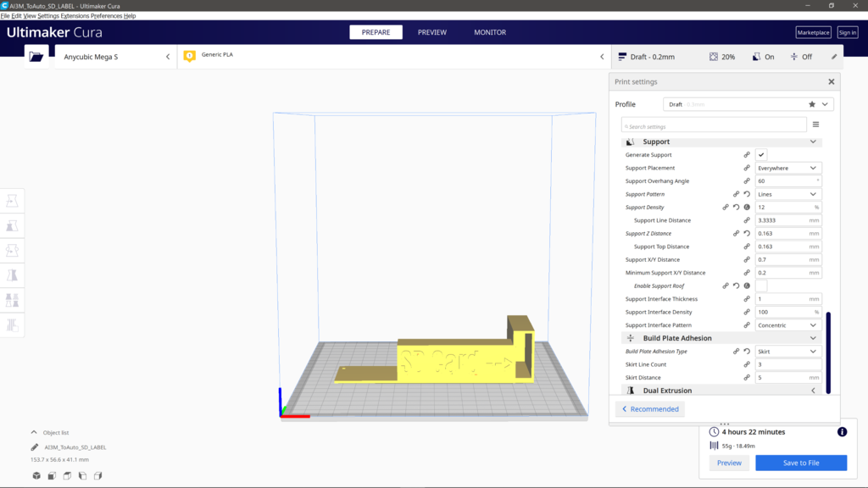Switch to the PREVIEW tab
The image size is (868, 488).
tap(432, 32)
